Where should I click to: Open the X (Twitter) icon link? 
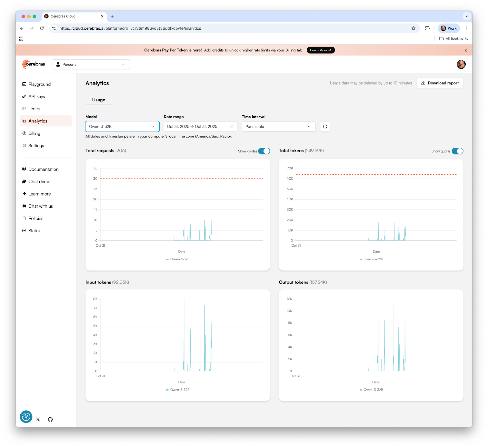point(38,419)
